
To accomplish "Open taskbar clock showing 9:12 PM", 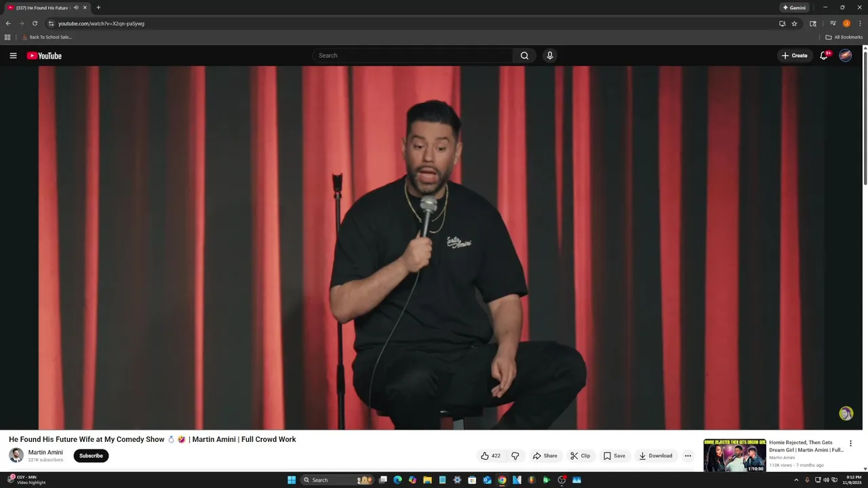I will click(853, 480).
